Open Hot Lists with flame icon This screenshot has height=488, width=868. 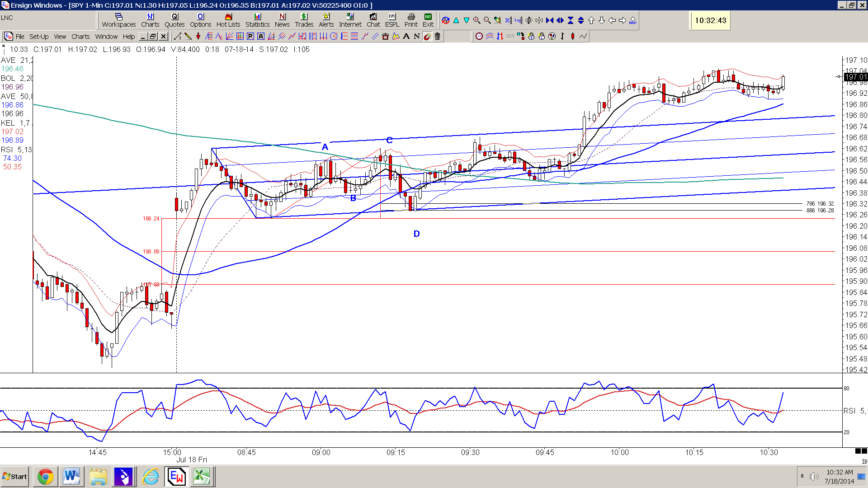228,20
